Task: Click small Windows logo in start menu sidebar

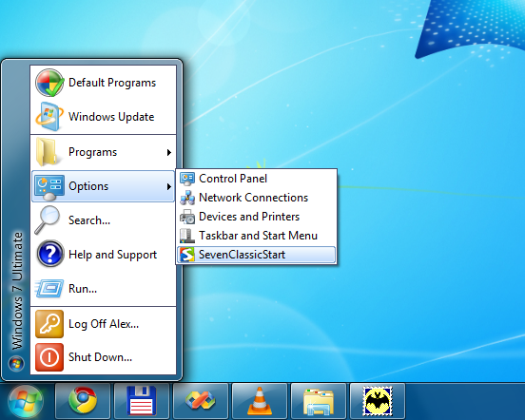Action: (x=16, y=364)
